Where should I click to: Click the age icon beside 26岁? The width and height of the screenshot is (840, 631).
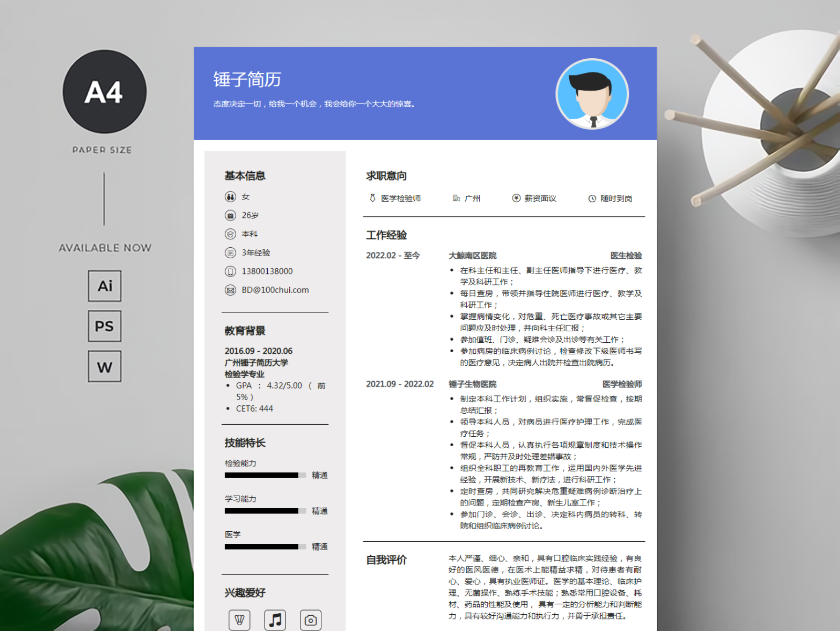(230, 215)
